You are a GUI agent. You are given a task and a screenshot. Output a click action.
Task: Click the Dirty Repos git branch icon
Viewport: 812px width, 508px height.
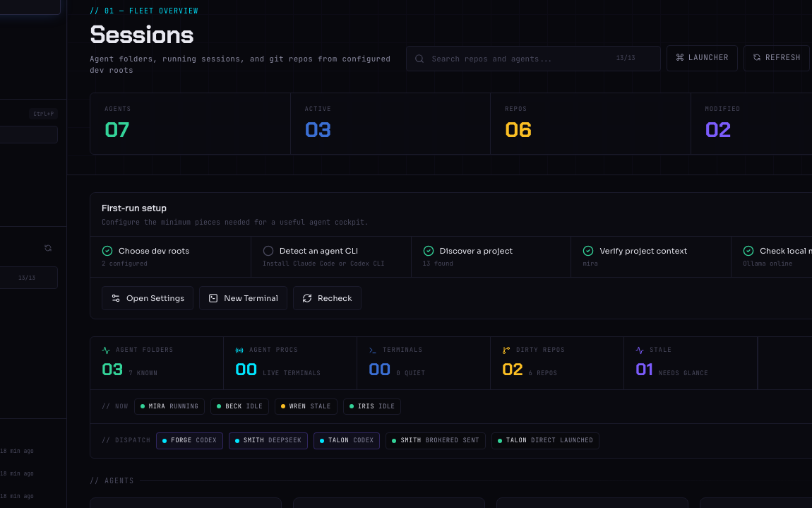(506, 350)
